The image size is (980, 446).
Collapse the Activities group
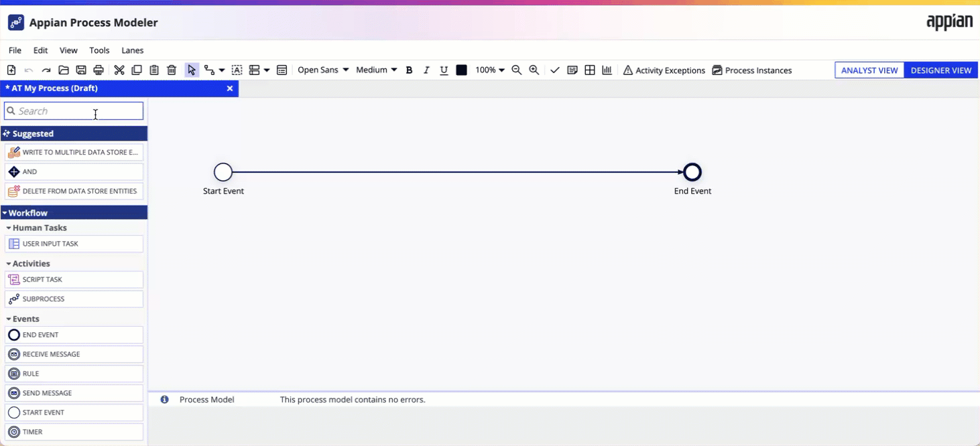28,264
